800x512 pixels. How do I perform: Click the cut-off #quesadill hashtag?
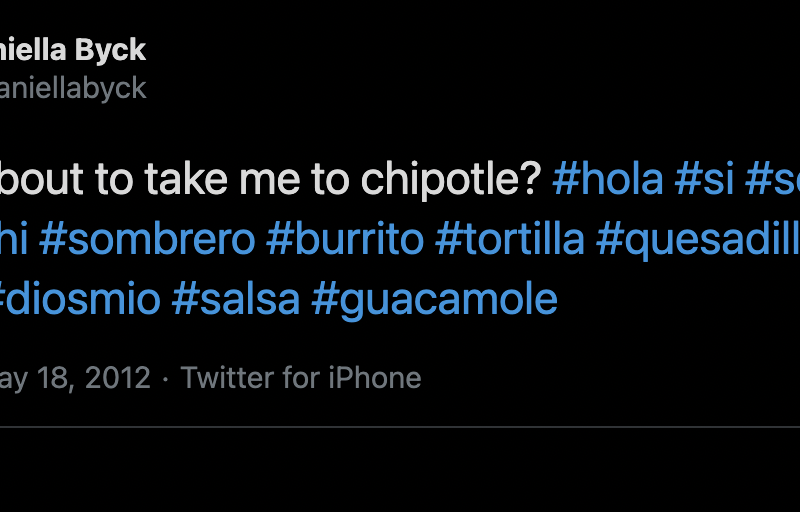click(698, 240)
